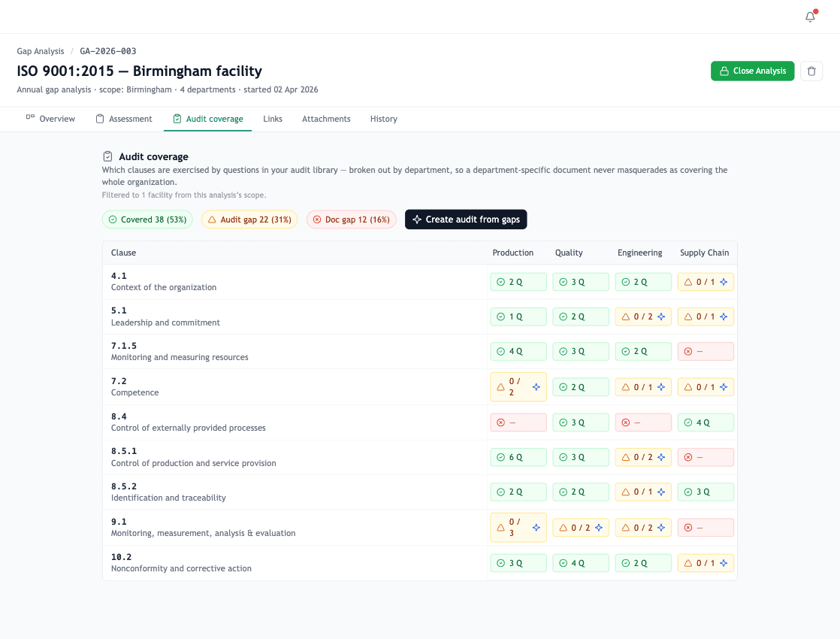The height and width of the screenshot is (639, 840).
Task: Select clause 8.5.1 Control of production
Action: (295, 457)
